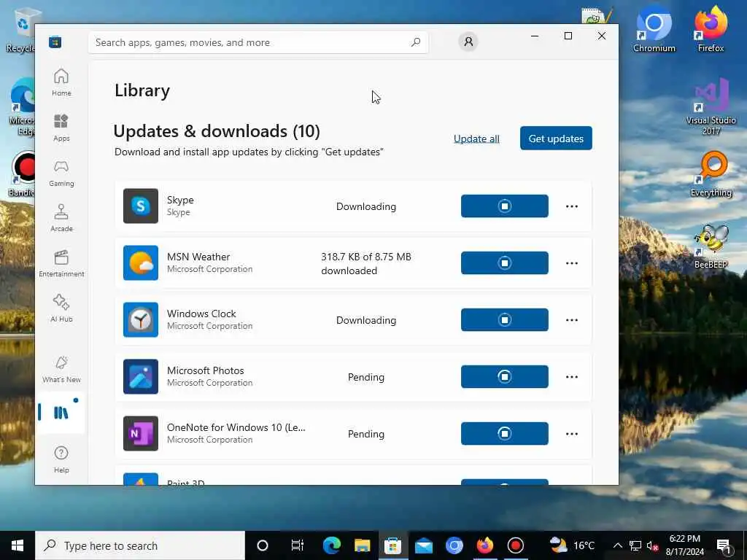The height and width of the screenshot is (560, 747).
Task: Open the Visual Studio 2017 desktop shortcut
Action: coord(711,107)
